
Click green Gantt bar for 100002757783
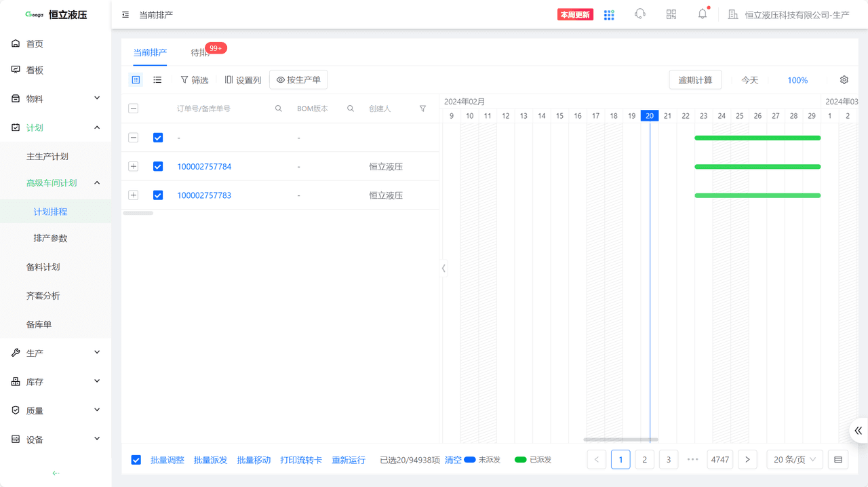(757, 195)
